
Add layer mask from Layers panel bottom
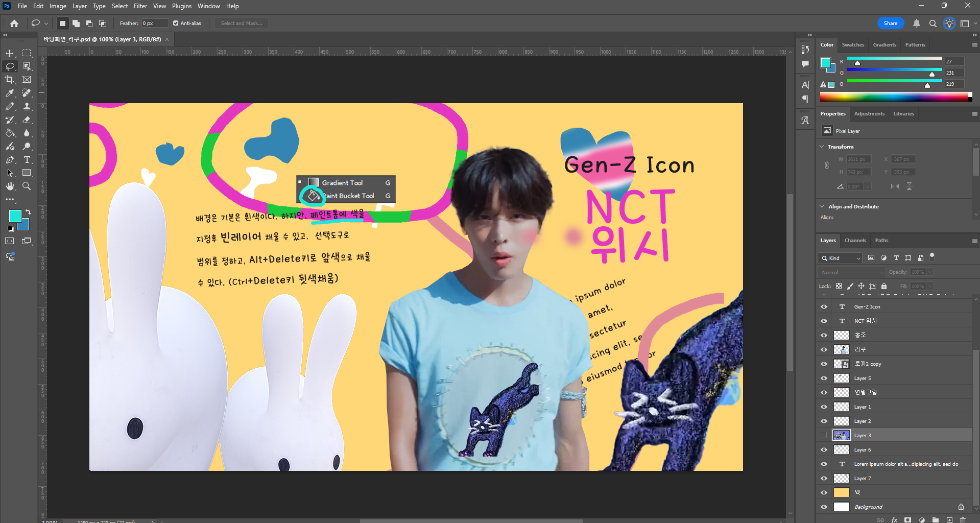(x=907, y=520)
